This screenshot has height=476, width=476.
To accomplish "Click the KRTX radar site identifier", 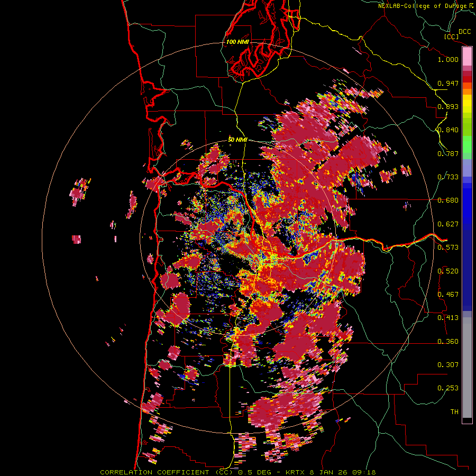I will pos(296,472).
